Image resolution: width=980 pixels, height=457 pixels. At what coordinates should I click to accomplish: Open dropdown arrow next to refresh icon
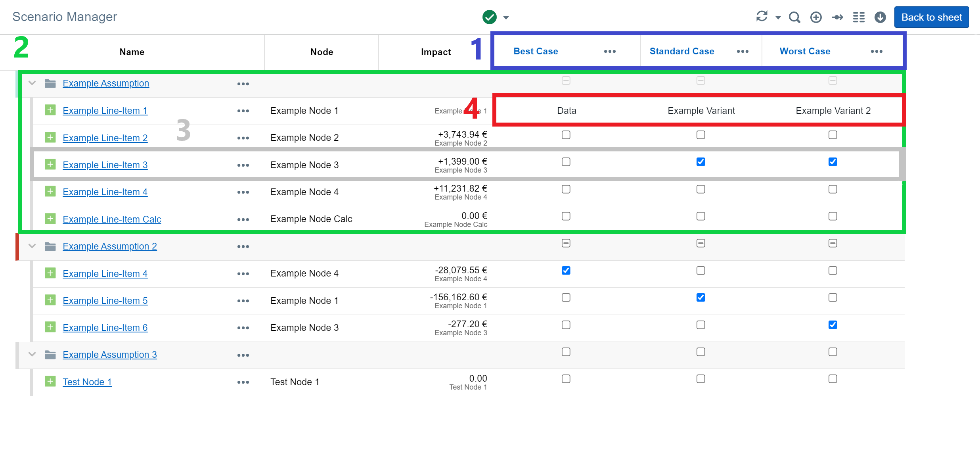778,17
